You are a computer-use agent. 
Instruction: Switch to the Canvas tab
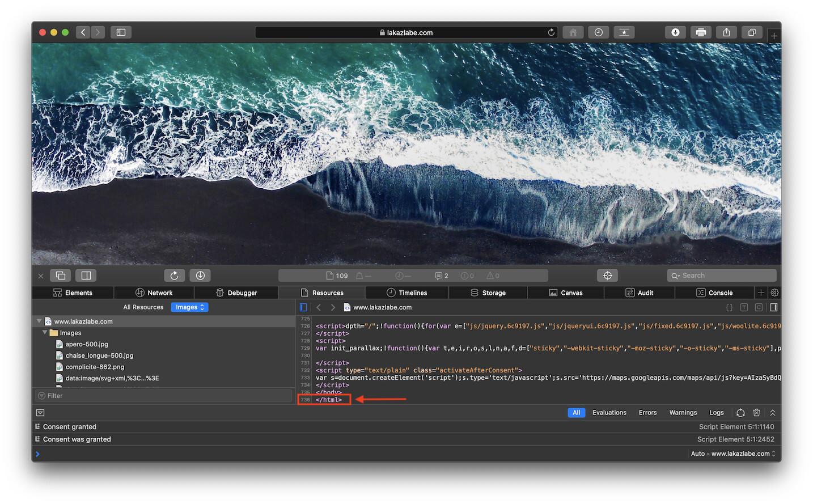coord(566,293)
